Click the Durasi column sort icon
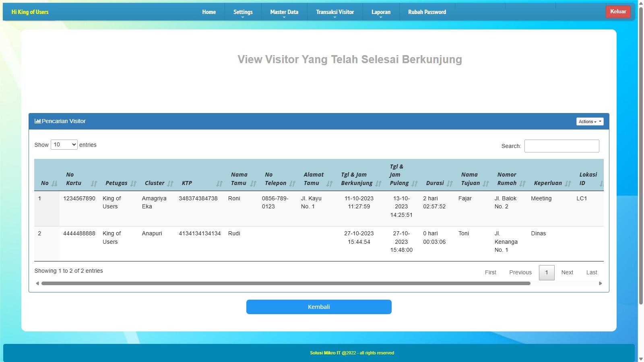 click(450, 183)
